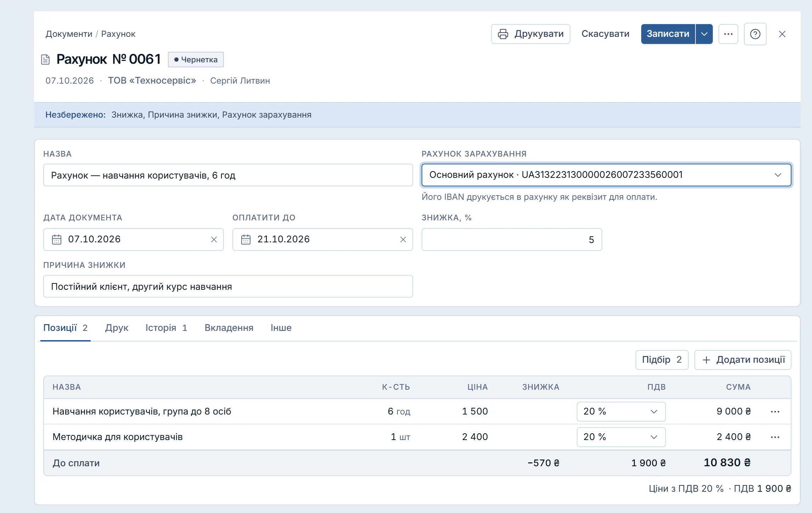Open row menu for Навчання користувачів position
The width and height of the screenshot is (812, 513).
[x=775, y=412]
